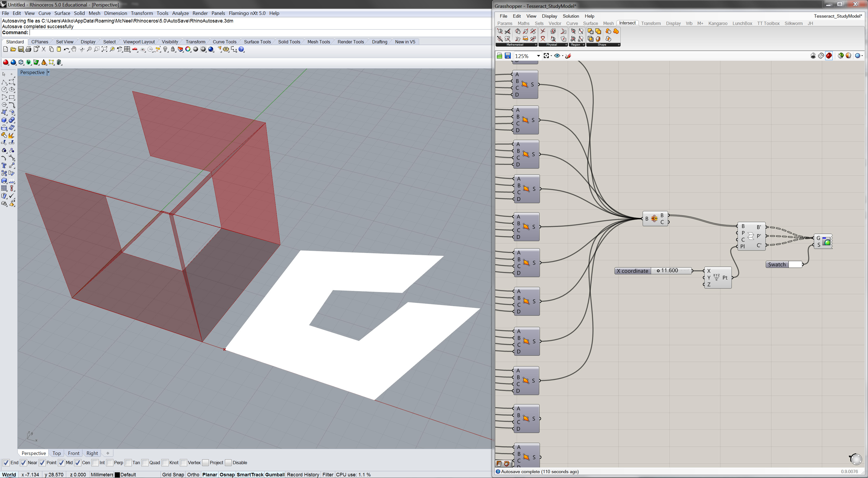Click the padlock Lock objects icon
868x478 pixels.
[173, 50]
